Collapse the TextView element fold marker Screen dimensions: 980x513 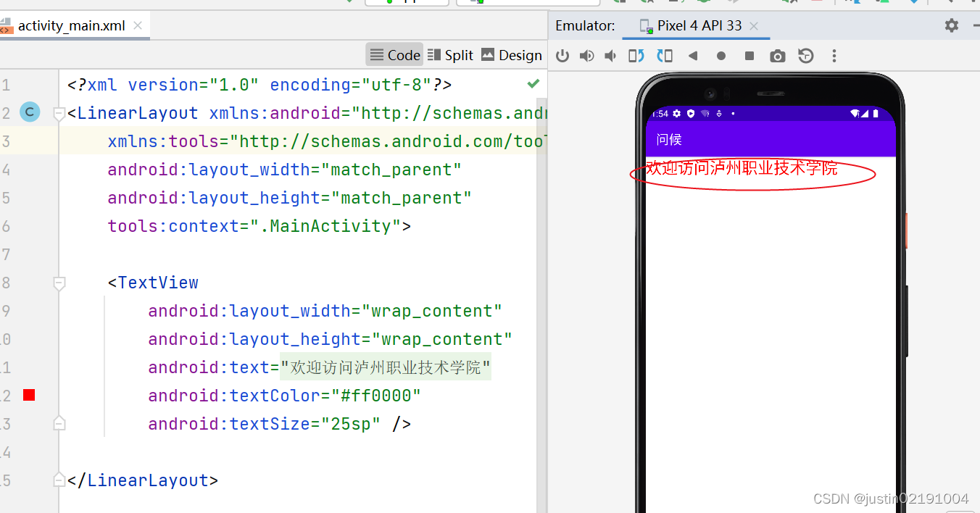tap(59, 283)
